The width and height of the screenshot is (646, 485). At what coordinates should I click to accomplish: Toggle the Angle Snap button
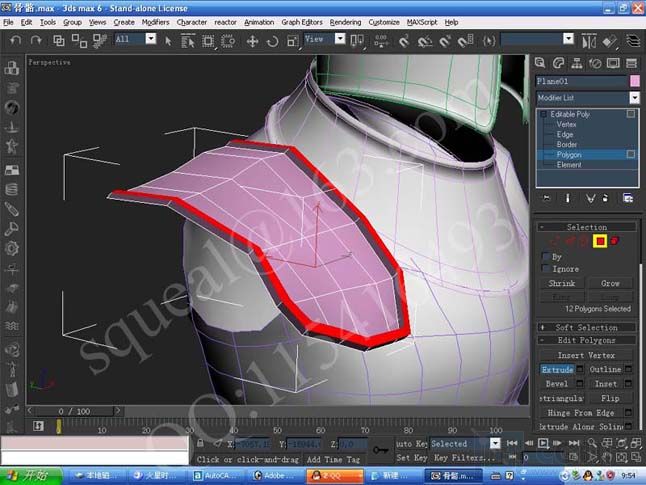(x=424, y=41)
